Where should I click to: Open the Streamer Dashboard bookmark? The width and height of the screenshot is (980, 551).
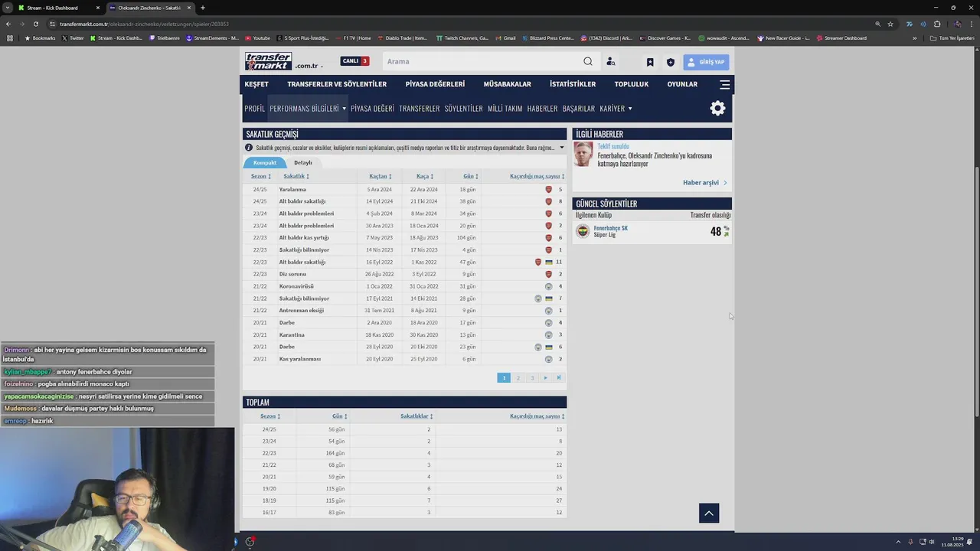click(x=841, y=38)
